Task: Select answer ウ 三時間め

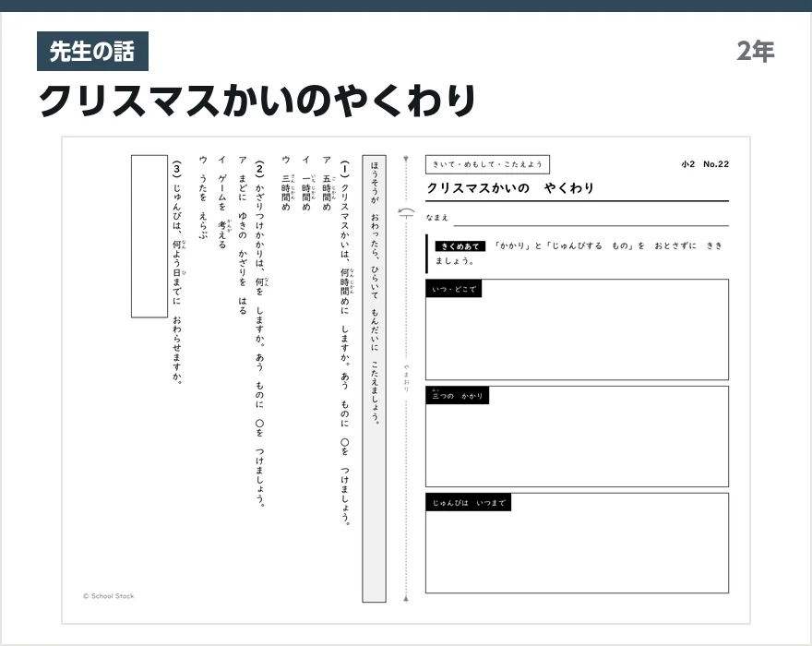Action: (286, 184)
